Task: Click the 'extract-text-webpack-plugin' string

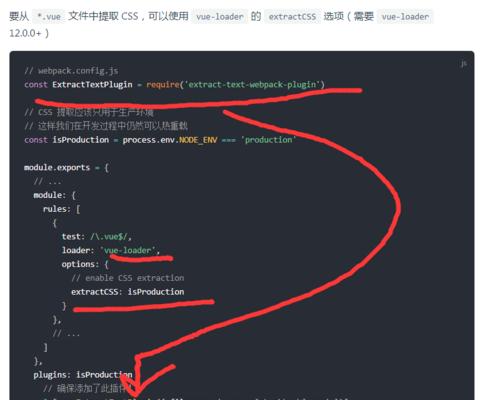Action: pyautogui.click(x=252, y=85)
